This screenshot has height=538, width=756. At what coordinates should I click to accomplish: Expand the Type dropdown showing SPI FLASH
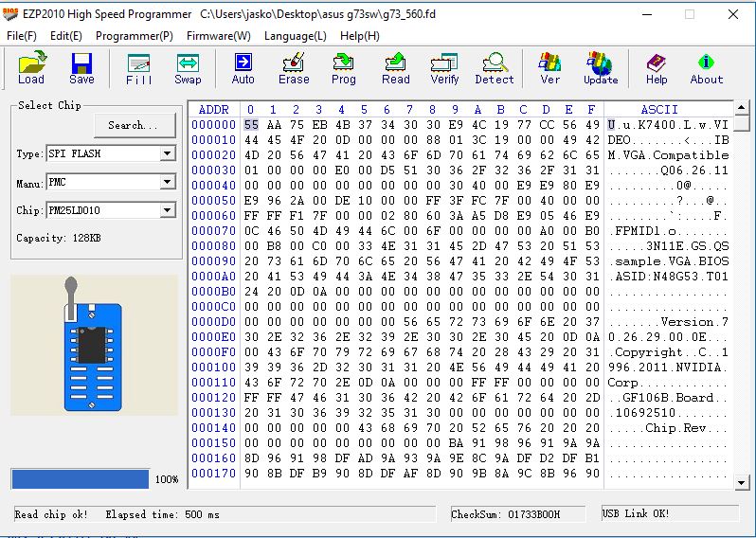168,153
